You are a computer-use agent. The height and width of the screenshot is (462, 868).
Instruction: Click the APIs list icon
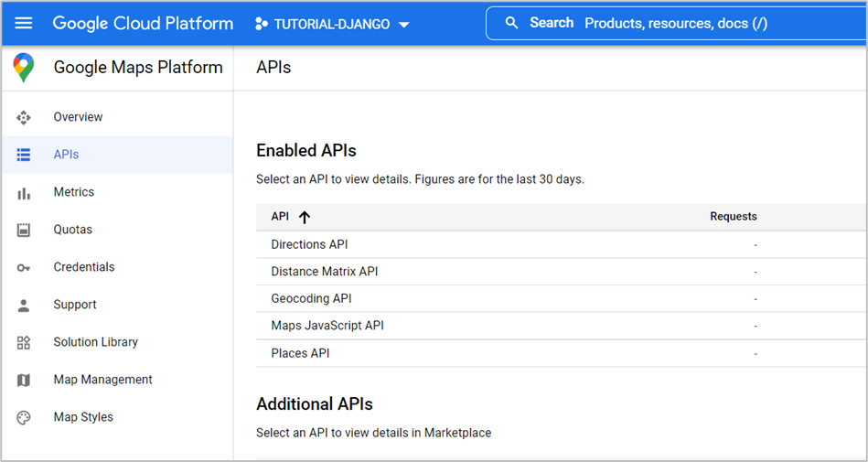(x=23, y=155)
